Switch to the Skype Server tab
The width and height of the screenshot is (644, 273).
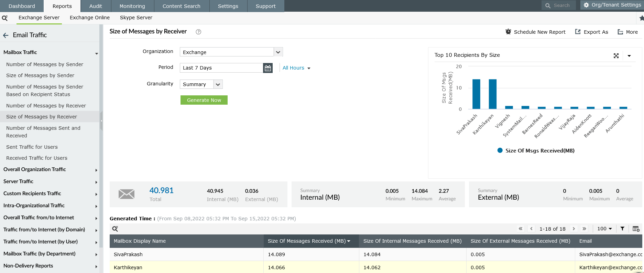click(x=136, y=18)
